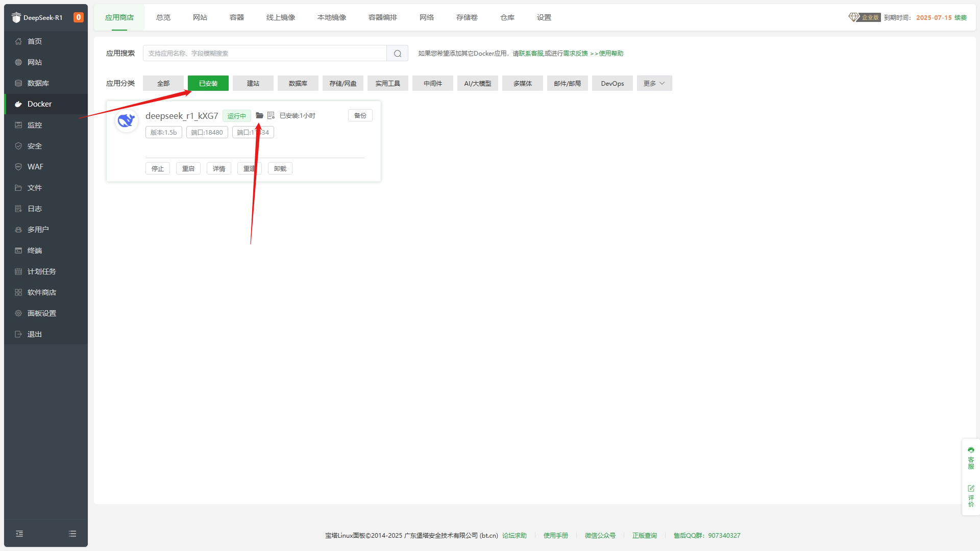Image resolution: width=980 pixels, height=551 pixels.
Task: Open the 软件商店 software store item
Action: 46,292
